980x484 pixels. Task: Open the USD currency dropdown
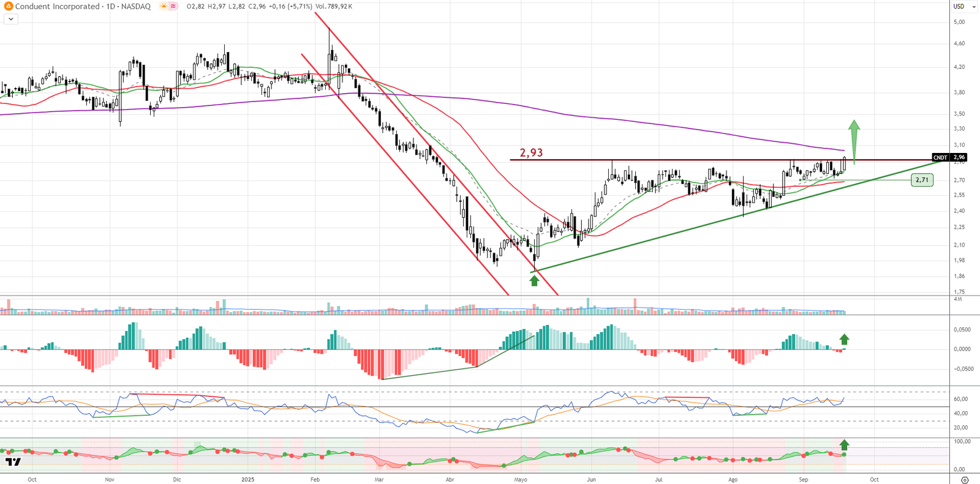click(963, 6)
